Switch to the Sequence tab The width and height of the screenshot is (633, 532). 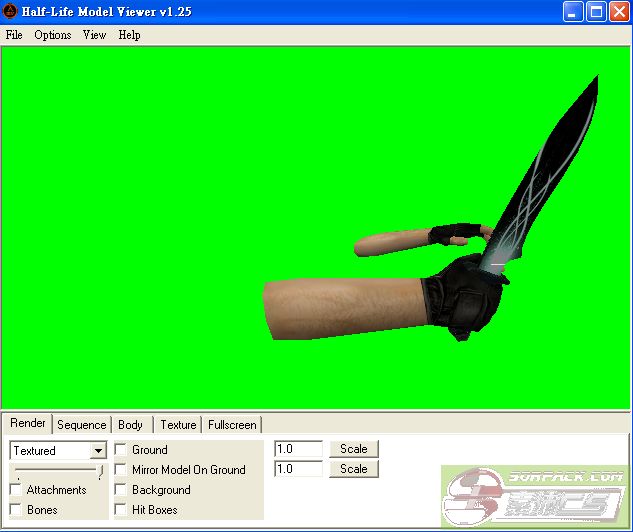pos(81,425)
